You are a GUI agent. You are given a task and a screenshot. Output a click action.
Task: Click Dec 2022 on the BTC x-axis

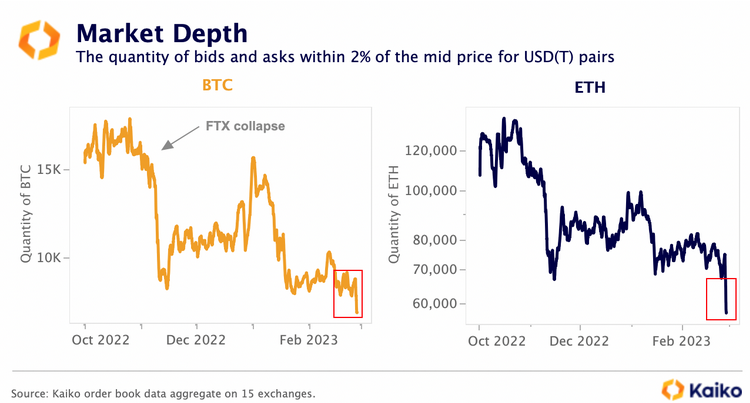pyautogui.click(x=195, y=340)
